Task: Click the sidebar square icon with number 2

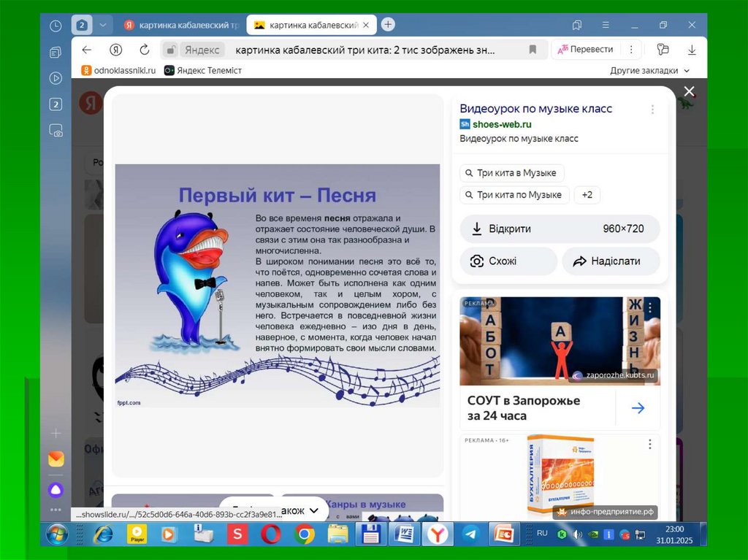Action: (x=56, y=104)
